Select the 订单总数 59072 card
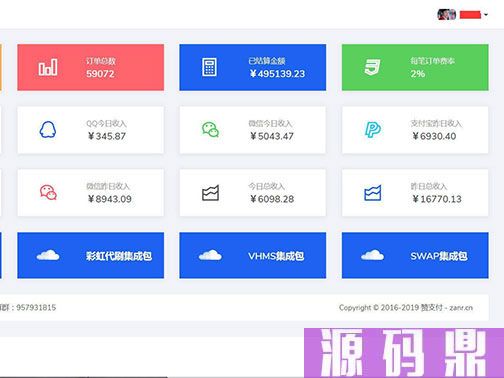 click(91, 67)
